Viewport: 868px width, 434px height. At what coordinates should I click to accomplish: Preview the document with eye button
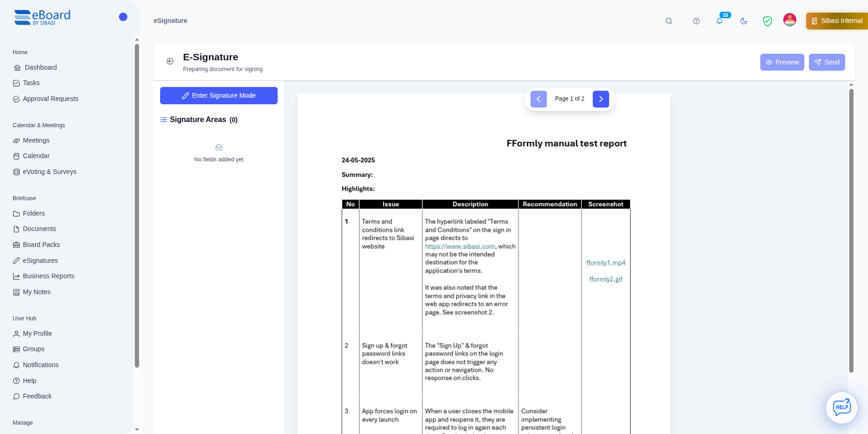(782, 62)
